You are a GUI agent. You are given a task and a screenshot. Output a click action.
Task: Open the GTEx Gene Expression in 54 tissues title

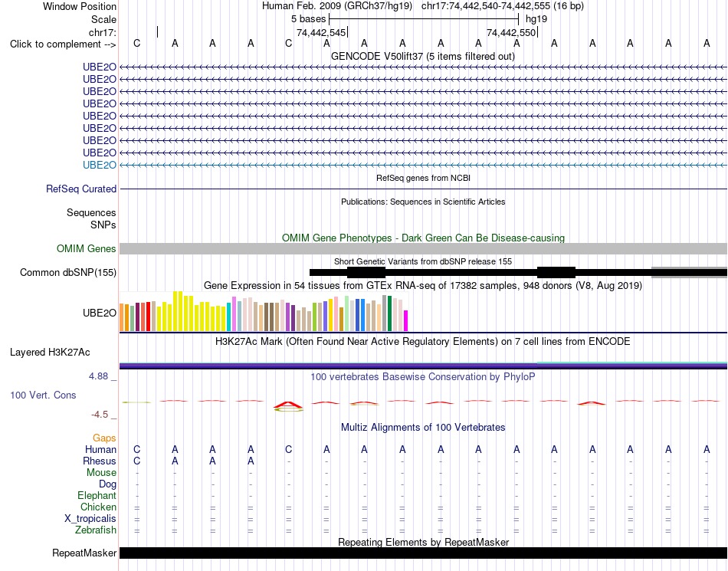423,285
